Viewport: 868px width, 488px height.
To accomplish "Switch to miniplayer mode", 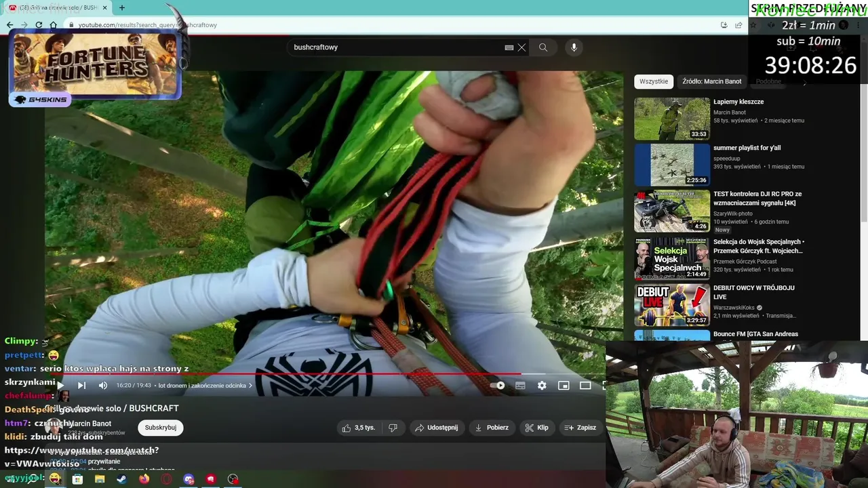I will 564,386.
